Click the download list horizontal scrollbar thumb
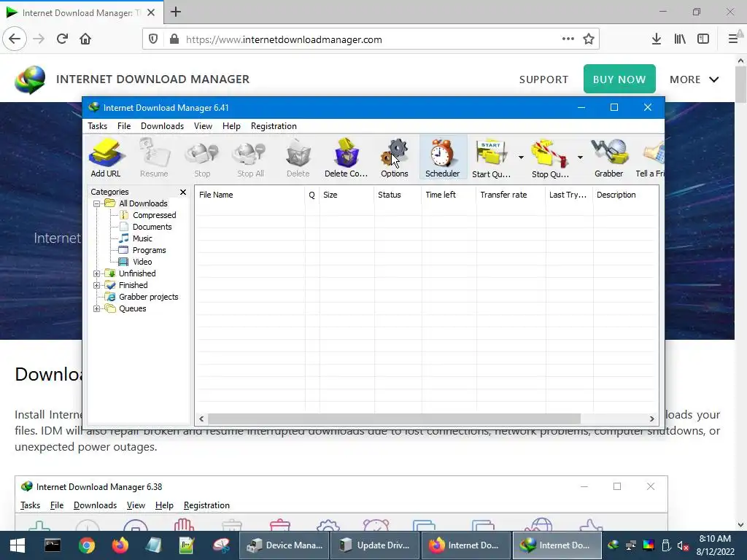Viewport: 747px width, 560px height. coord(394,419)
